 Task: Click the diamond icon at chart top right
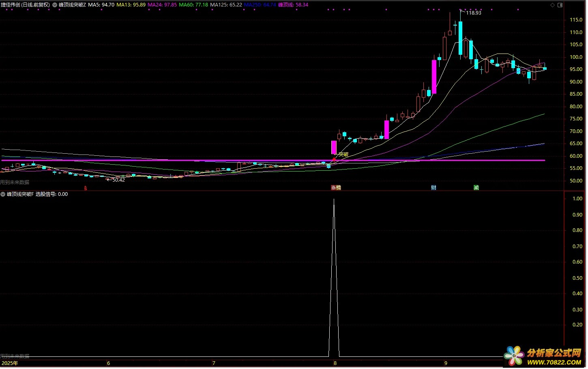click(552, 5)
